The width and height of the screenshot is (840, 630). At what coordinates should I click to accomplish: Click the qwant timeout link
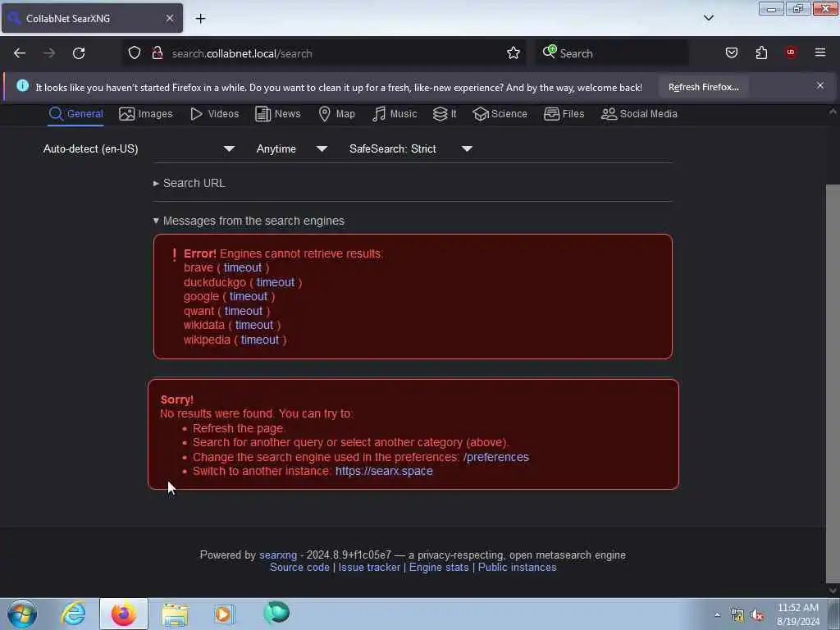click(243, 311)
